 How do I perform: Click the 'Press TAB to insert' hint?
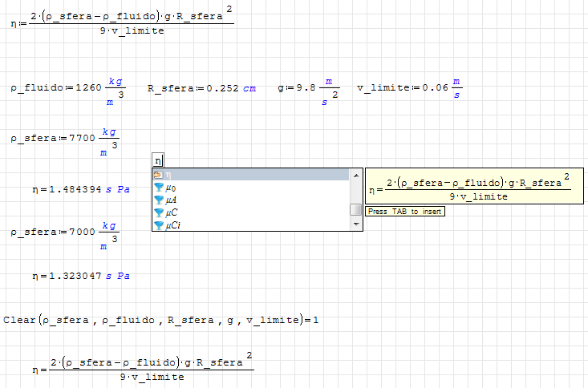404,212
